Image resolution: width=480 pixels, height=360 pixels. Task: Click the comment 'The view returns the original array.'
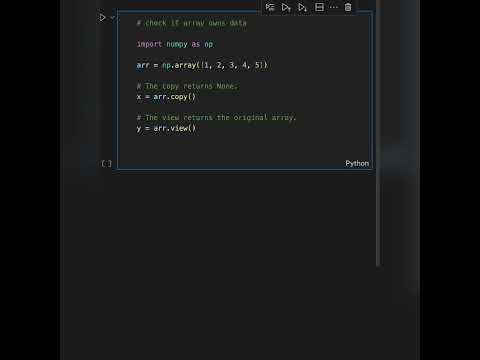(216, 117)
